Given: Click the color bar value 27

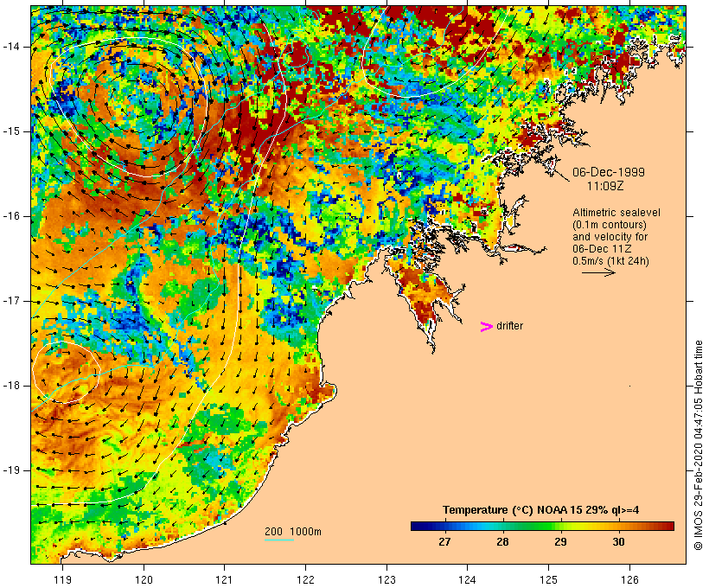Looking at the screenshot, I should point(444,541).
